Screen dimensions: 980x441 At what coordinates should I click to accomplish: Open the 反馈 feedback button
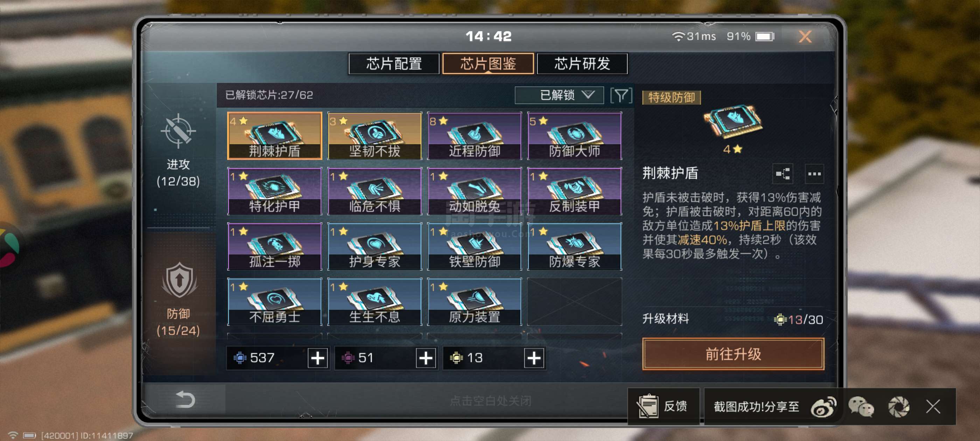(663, 406)
